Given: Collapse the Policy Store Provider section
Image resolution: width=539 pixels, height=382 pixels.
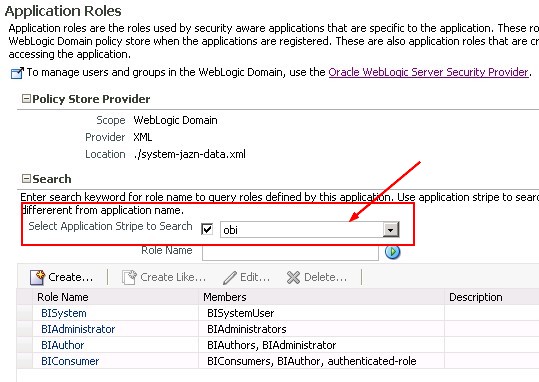Looking at the screenshot, I should click(x=26, y=99).
